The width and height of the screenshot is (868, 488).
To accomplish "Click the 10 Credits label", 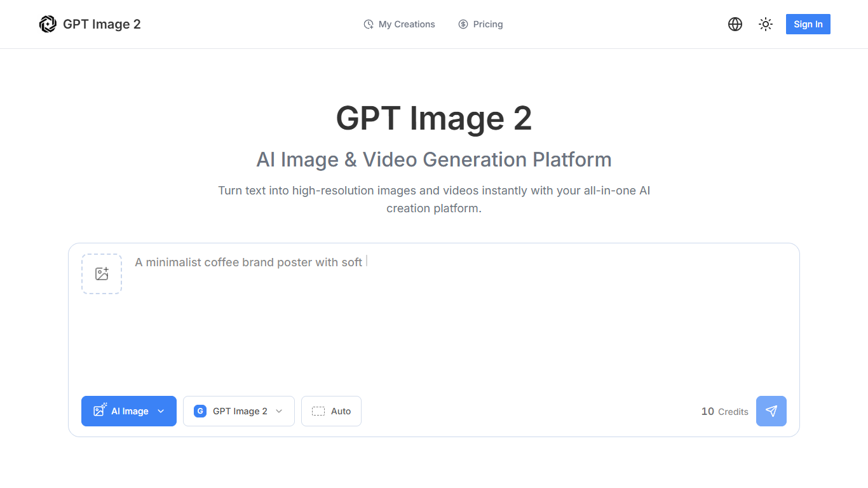I will (x=724, y=411).
